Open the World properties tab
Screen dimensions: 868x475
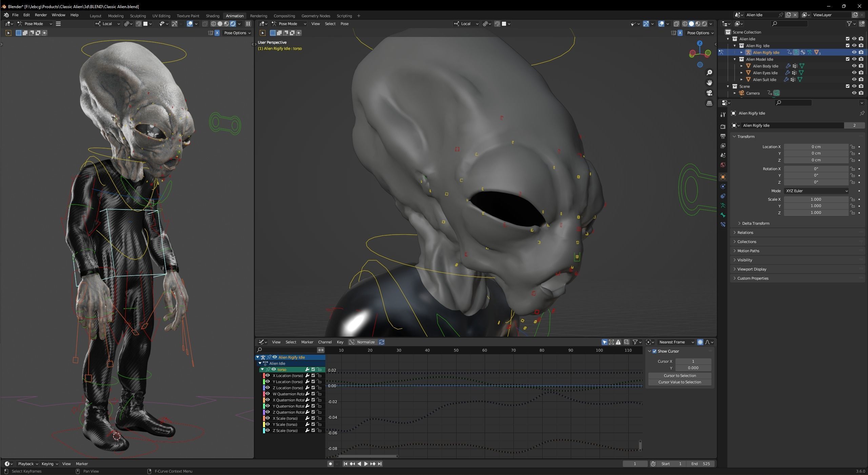[723, 165]
